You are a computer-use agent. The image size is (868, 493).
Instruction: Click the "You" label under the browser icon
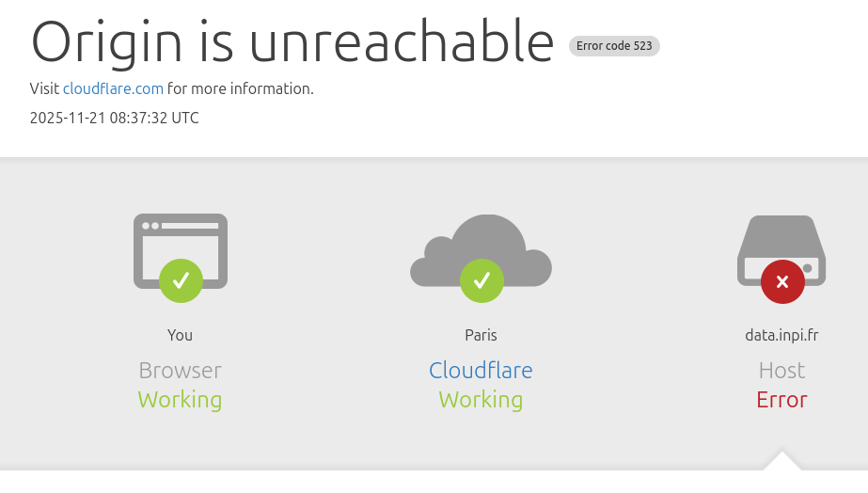(x=180, y=335)
